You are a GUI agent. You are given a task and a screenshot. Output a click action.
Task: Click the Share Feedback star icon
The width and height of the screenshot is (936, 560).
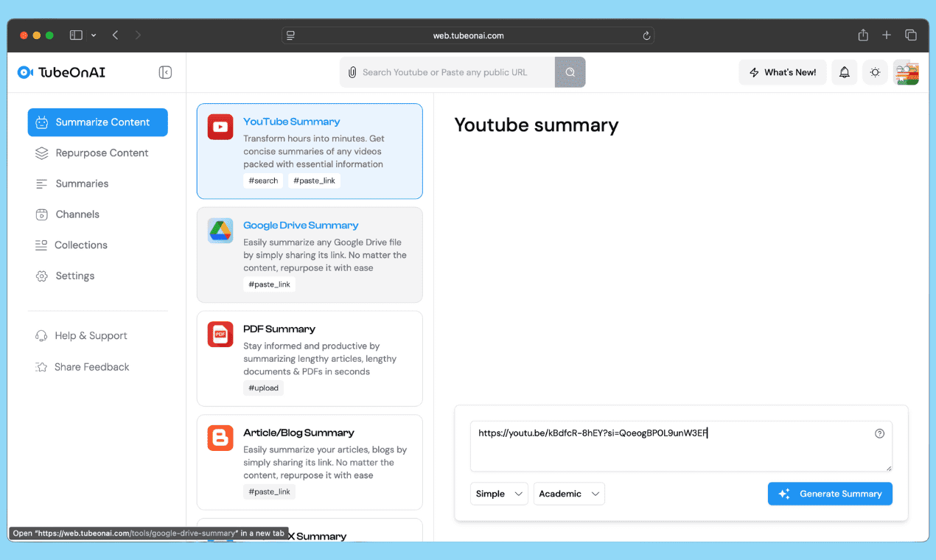tap(41, 367)
